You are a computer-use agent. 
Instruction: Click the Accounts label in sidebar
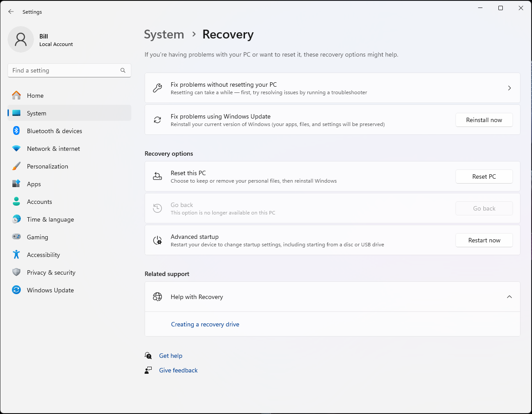[x=39, y=202]
